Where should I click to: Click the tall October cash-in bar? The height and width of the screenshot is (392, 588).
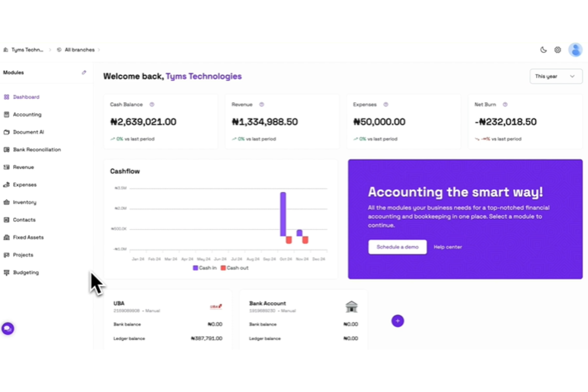pos(283,214)
